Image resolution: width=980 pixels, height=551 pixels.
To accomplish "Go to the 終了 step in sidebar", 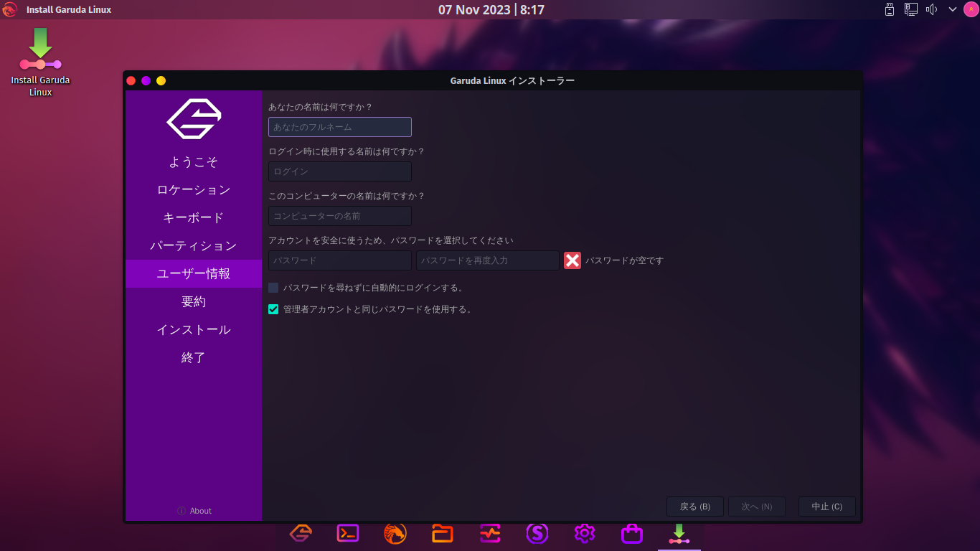I will point(194,358).
